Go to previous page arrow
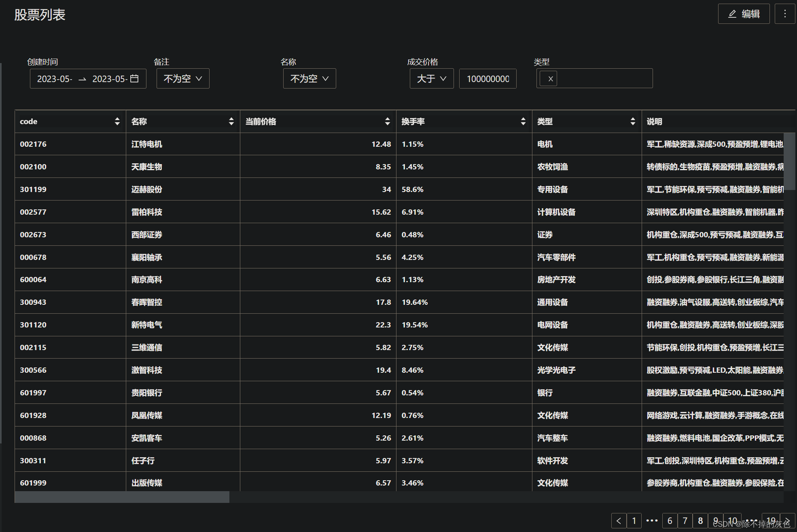The image size is (797, 532). [619, 521]
